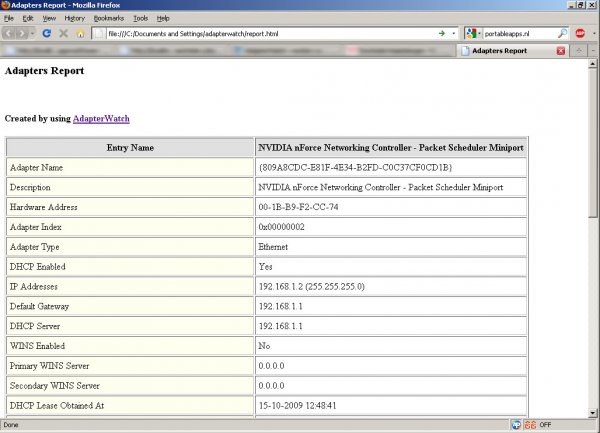The width and height of the screenshot is (600, 433).
Task: Go back with the Back arrow button
Action: [x=9, y=34]
